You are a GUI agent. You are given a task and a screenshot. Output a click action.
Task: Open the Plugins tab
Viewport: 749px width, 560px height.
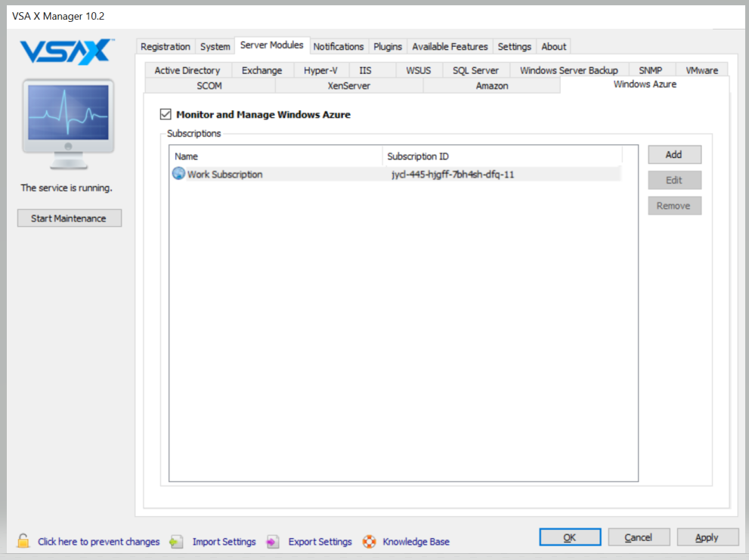[388, 46]
